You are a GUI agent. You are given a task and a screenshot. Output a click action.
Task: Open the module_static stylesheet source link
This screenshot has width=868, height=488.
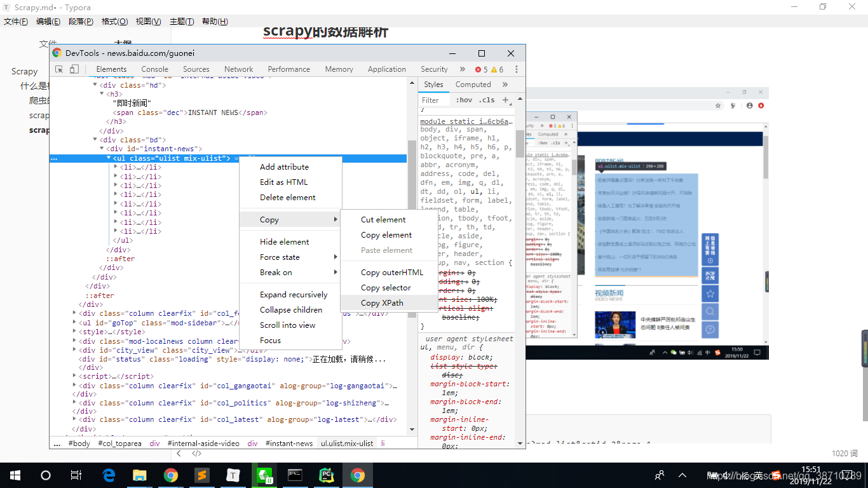pos(465,121)
